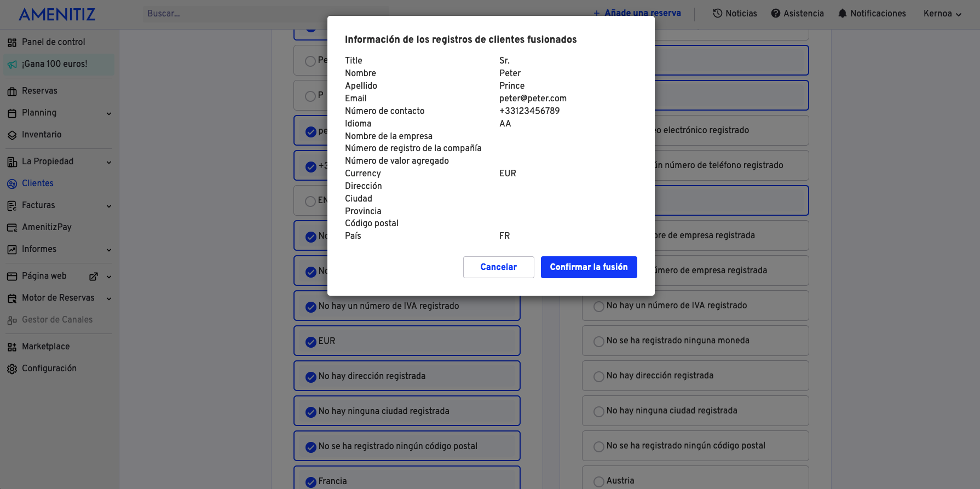Screen dimensions: 980x489
Task: Click the La Propiedad building icon
Action: click(x=12, y=162)
